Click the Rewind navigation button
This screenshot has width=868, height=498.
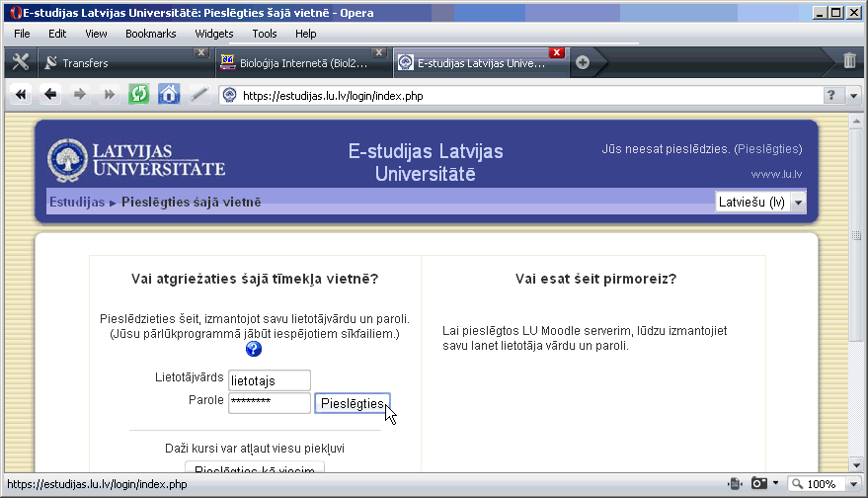[x=21, y=95]
